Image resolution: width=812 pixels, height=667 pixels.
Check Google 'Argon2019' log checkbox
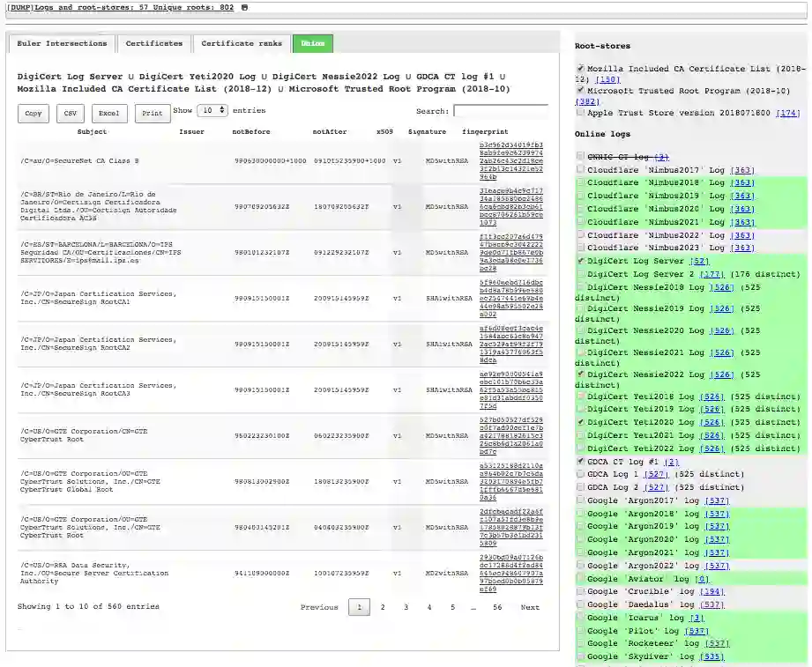coord(580,526)
